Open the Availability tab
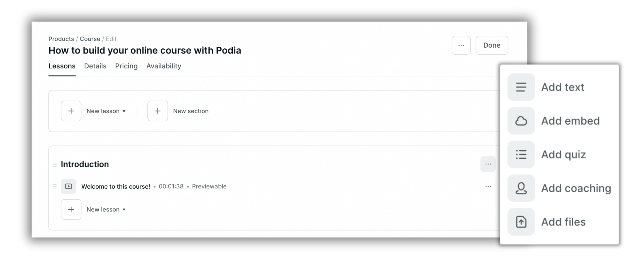 164,66
